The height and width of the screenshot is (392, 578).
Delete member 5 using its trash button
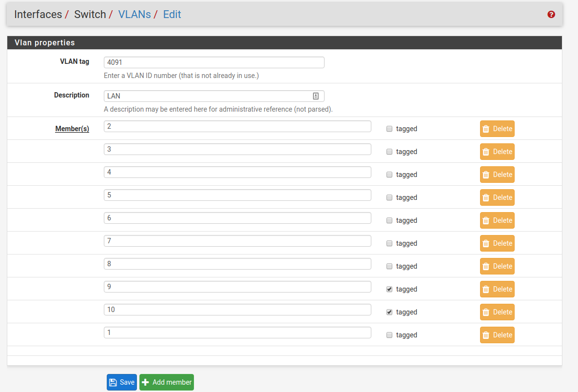497,197
